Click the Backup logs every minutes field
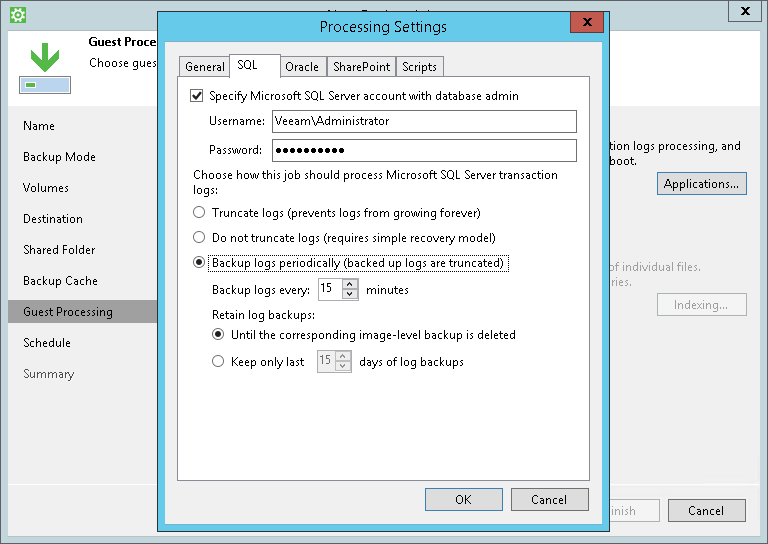The image size is (768, 544). pyautogui.click(x=330, y=289)
